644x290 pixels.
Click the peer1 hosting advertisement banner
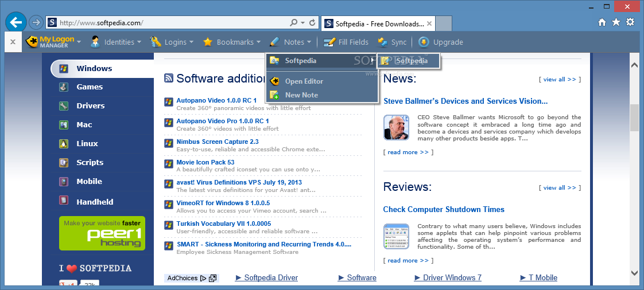pos(102,233)
